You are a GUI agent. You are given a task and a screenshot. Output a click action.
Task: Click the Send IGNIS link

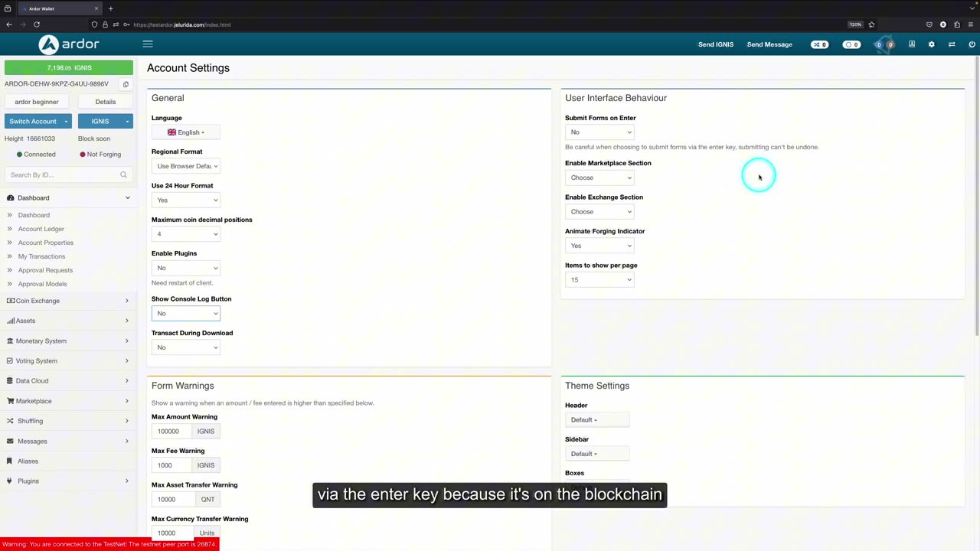(x=716, y=44)
